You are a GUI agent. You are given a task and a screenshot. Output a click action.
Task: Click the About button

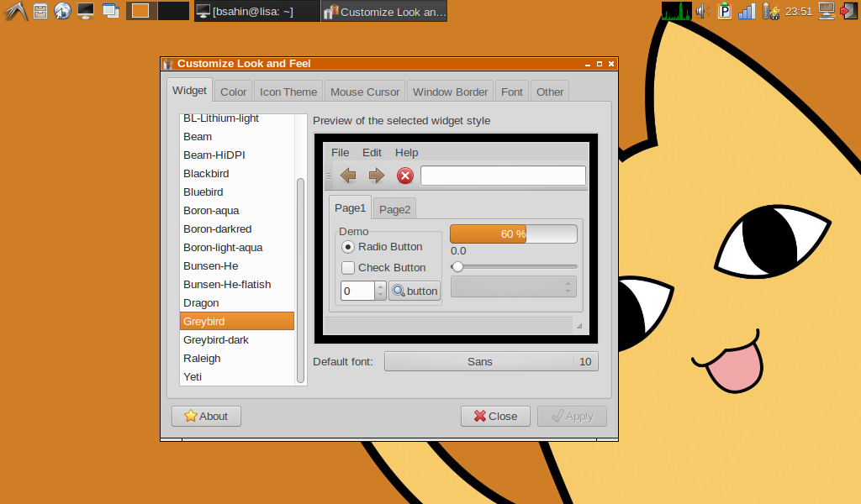point(207,417)
